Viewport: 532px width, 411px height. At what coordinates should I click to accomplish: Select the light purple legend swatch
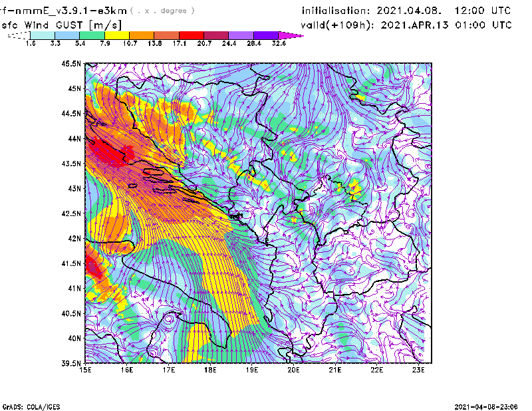pyautogui.click(x=241, y=35)
